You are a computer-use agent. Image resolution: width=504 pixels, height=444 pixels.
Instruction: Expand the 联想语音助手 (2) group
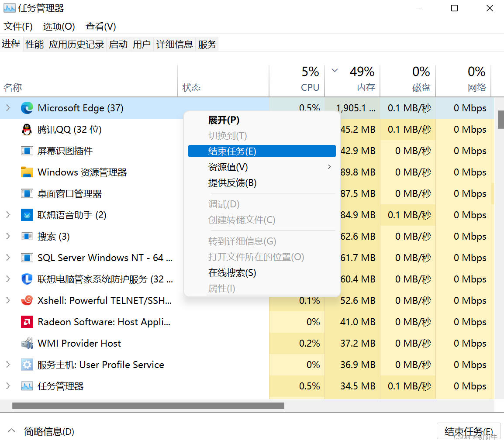[8, 215]
